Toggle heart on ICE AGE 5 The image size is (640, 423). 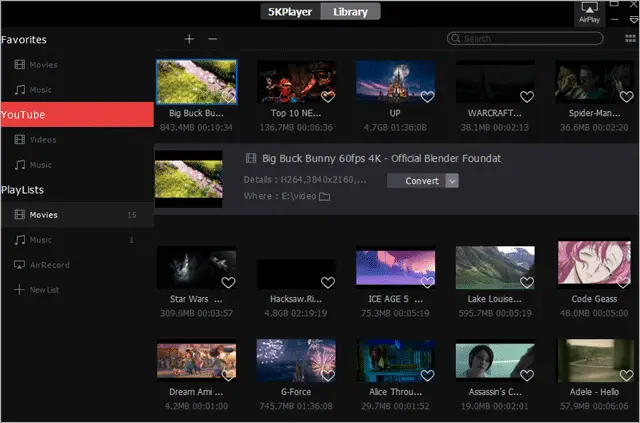(x=427, y=283)
